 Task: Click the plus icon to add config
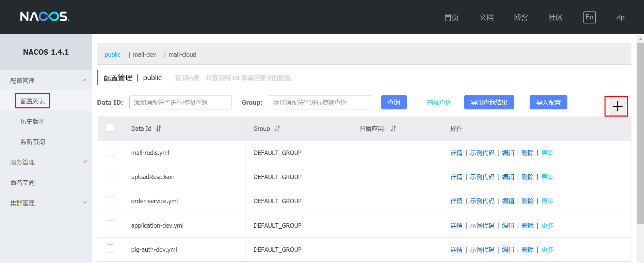(x=617, y=106)
